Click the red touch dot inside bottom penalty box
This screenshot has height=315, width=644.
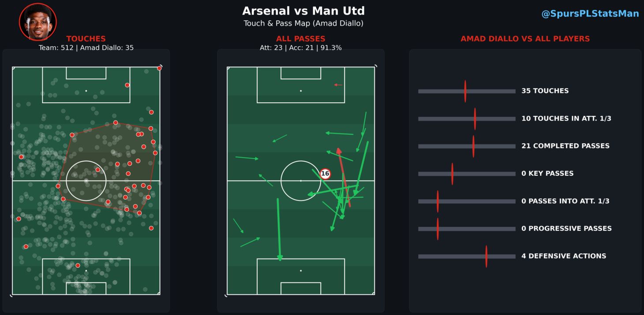pyautogui.click(x=78, y=265)
